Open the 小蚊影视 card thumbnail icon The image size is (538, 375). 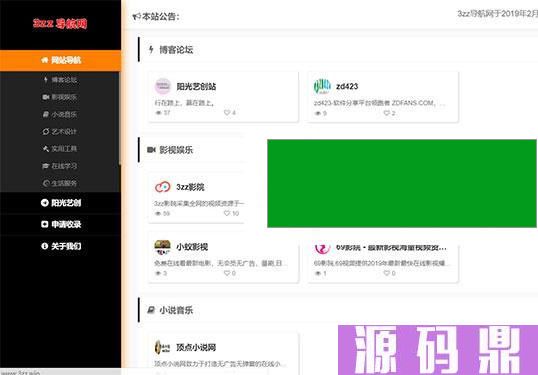tap(163, 247)
